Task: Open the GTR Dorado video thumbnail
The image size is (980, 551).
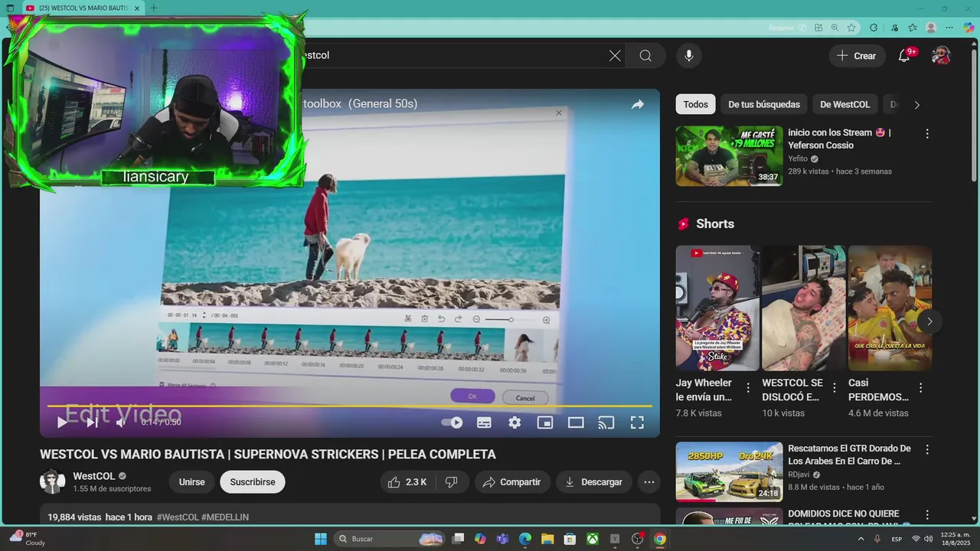Action: point(729,471)
